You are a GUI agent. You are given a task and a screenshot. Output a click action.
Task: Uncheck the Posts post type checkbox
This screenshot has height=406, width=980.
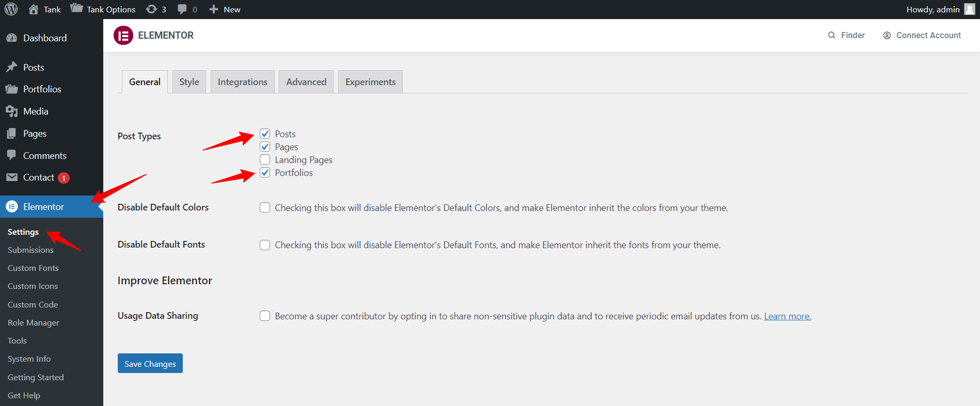tap(265, 134)
